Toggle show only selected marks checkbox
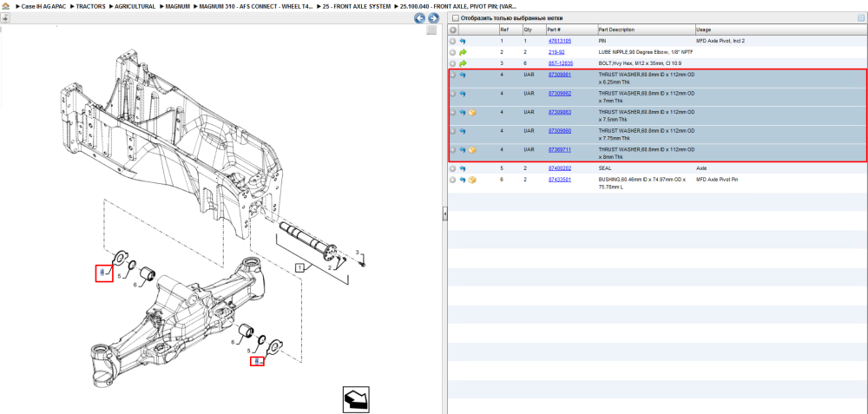The image size is (868, 414). pyautogui.click(x=456, y=18)
